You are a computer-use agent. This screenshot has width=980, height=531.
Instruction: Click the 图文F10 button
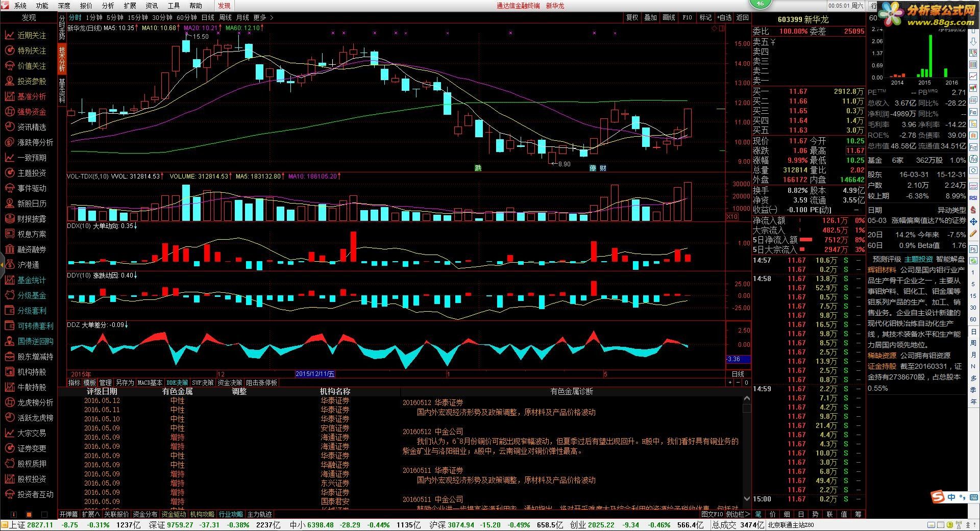point(712,514)
